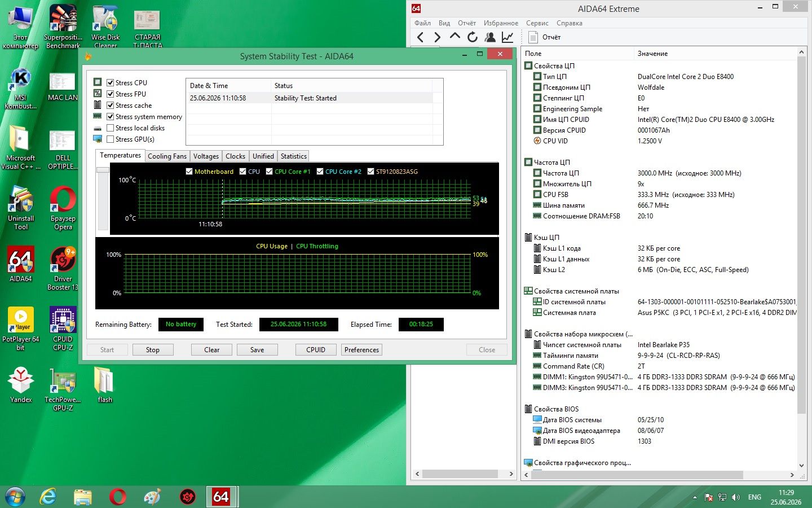
Task: Open CPUID from stability test window
Action: pos(316,350)
